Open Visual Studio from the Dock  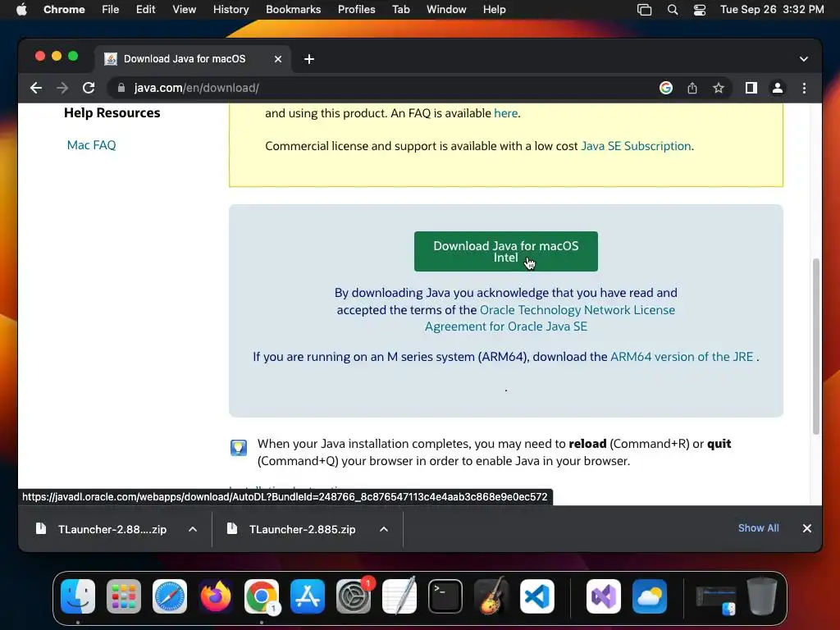(x=603, y=596)
